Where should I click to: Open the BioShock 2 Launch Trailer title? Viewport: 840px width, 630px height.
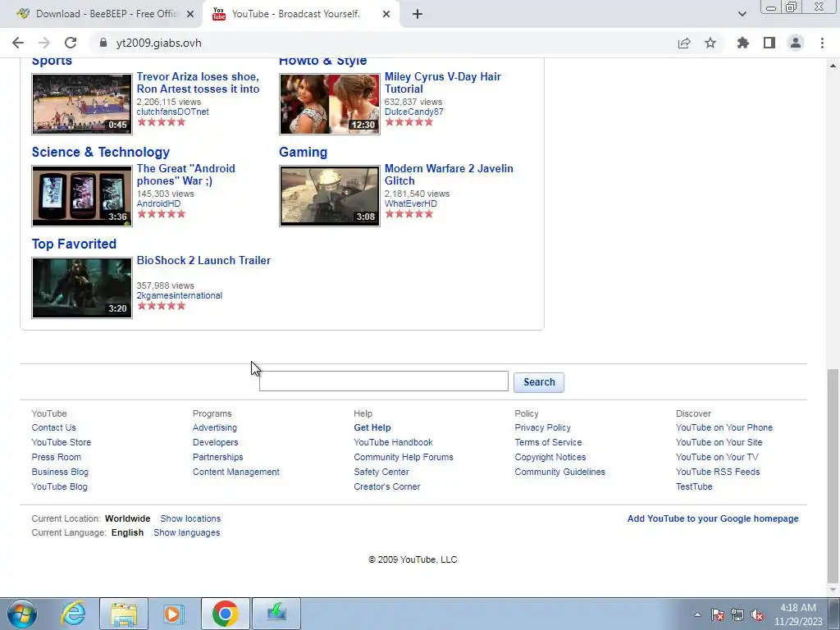point(203,260)
